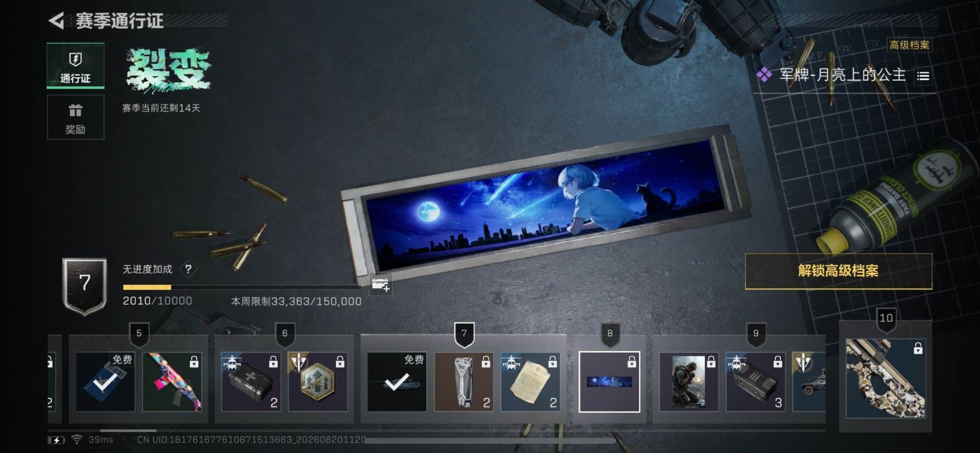Screen dimensions: 980x453
Task: Click the current level 7 marker
Action: 464,335
